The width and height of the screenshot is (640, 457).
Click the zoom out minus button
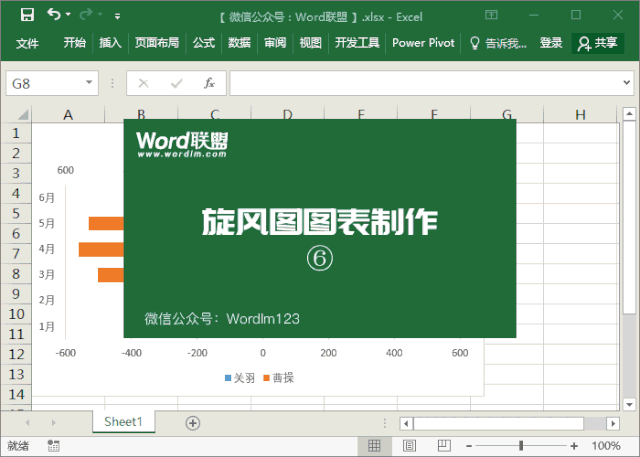pos(469,446)
